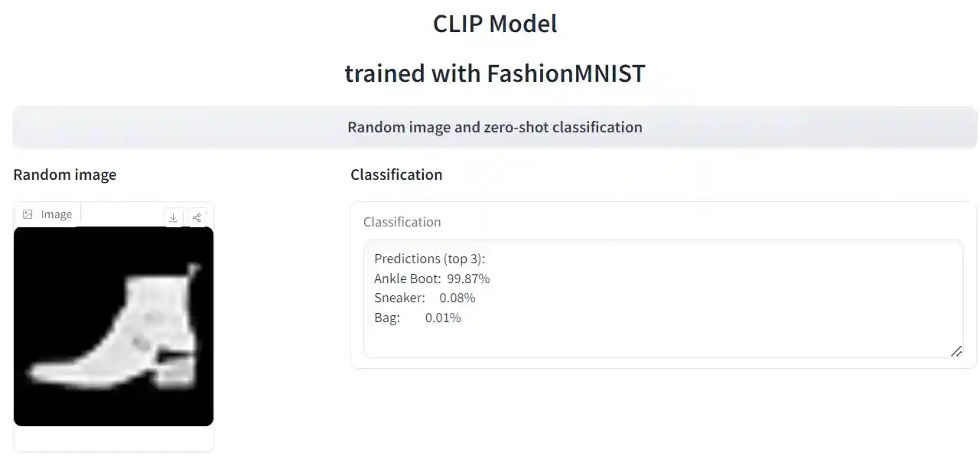Click the share image icon

(197, 218)
